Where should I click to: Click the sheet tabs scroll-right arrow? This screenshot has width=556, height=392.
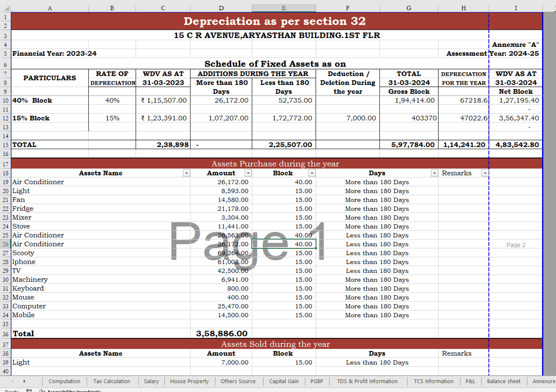(x=24, y=381)
